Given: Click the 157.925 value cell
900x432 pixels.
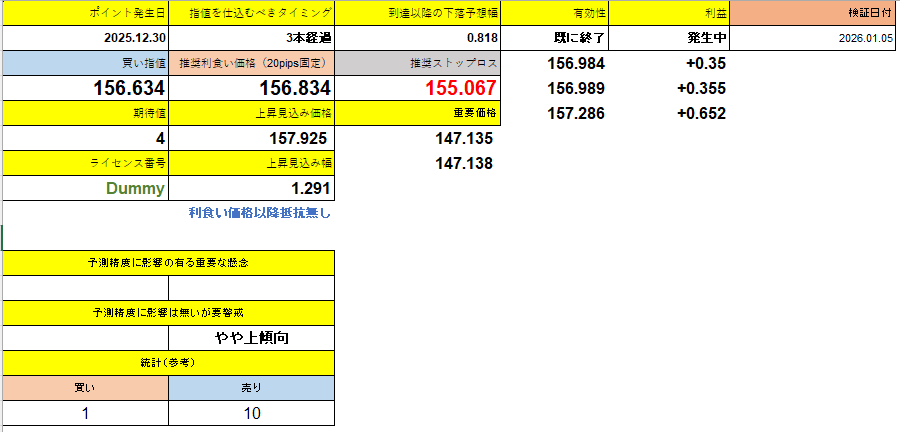Looking at the screenshot, I should point(252,138).
